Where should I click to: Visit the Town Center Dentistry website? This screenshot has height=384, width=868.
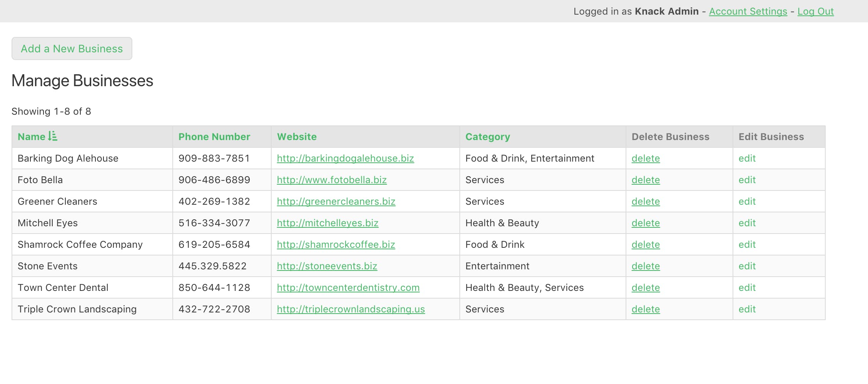(x=348, y=287)
